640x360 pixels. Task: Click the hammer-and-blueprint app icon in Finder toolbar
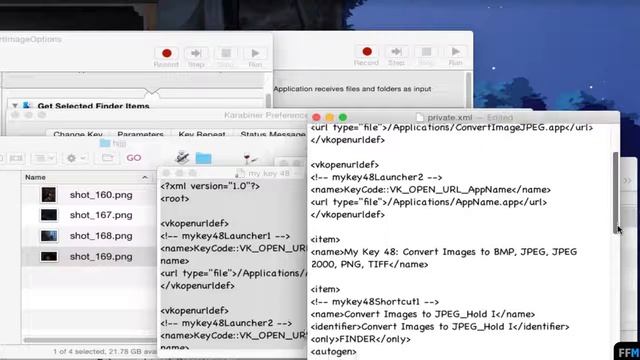pos(182,157)
